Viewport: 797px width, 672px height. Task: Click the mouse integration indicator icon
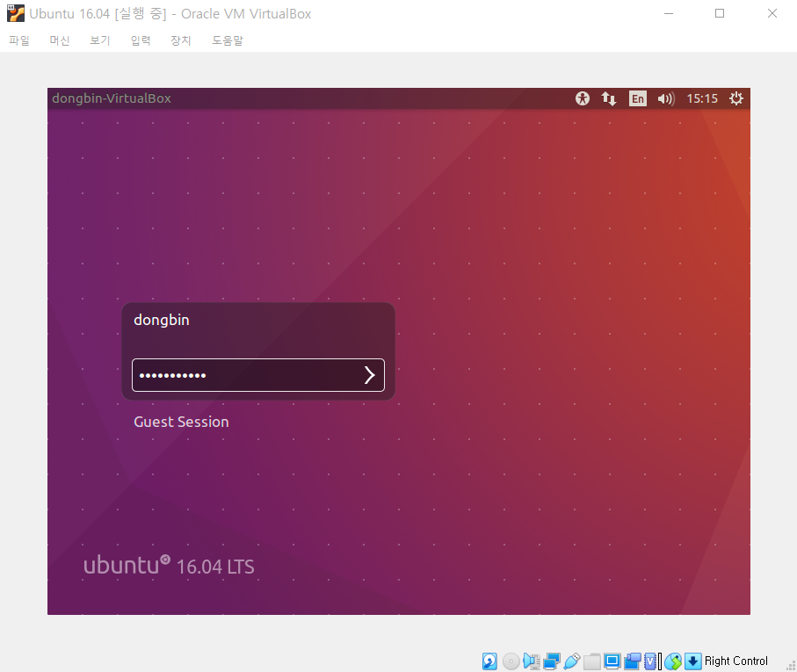(673, 661)
